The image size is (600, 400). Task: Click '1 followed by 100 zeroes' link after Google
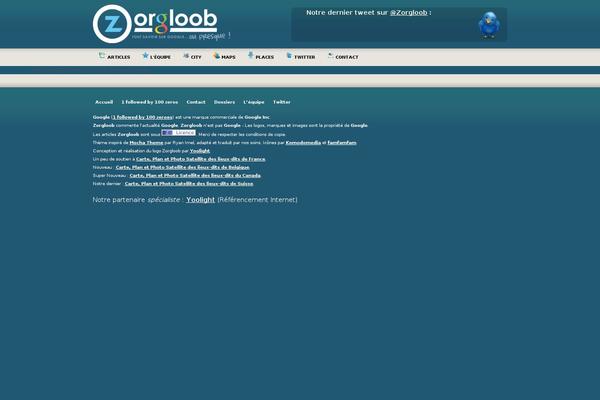[142, 118]
